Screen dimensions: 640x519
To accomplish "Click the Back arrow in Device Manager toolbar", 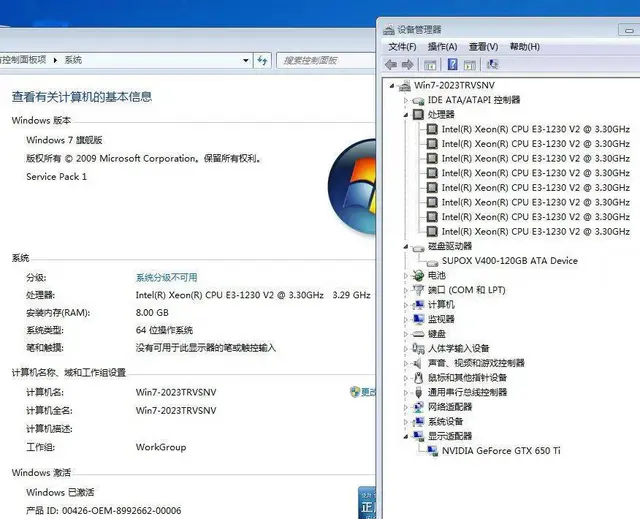I will pos(391,64).
